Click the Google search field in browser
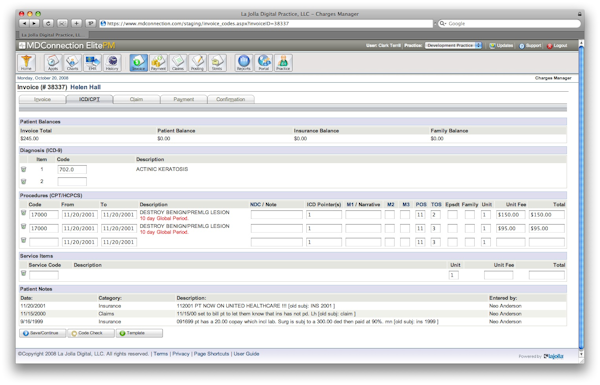 (509, 23)
